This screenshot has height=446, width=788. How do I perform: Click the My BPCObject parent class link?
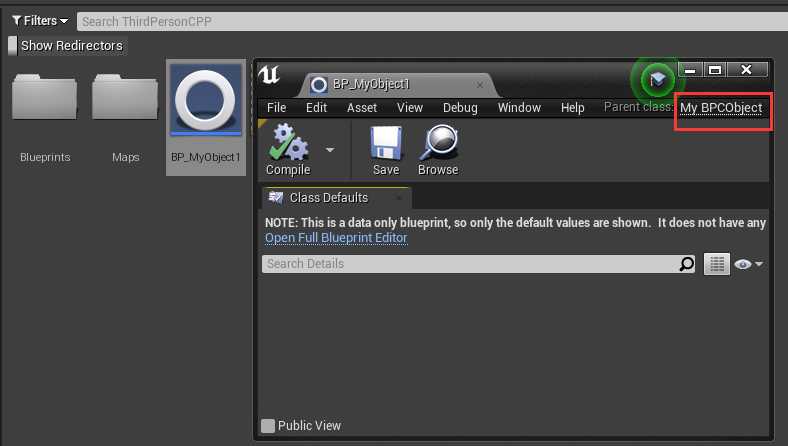coord(721,108)
